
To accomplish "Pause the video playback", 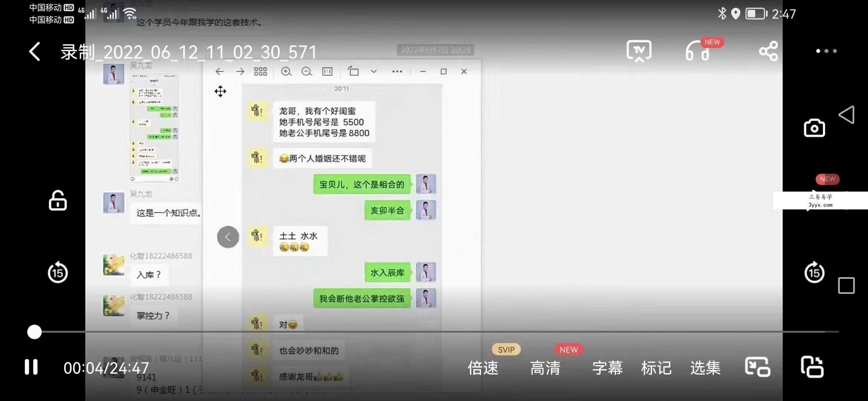I will [x=31, y=367].
